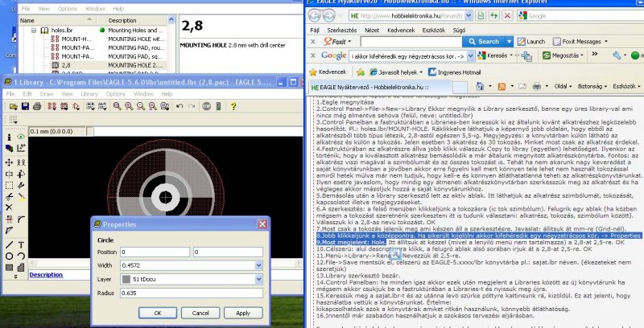Select the Wire line drawing tool
The image size is (644, 328).
click(x=9, y=245)
